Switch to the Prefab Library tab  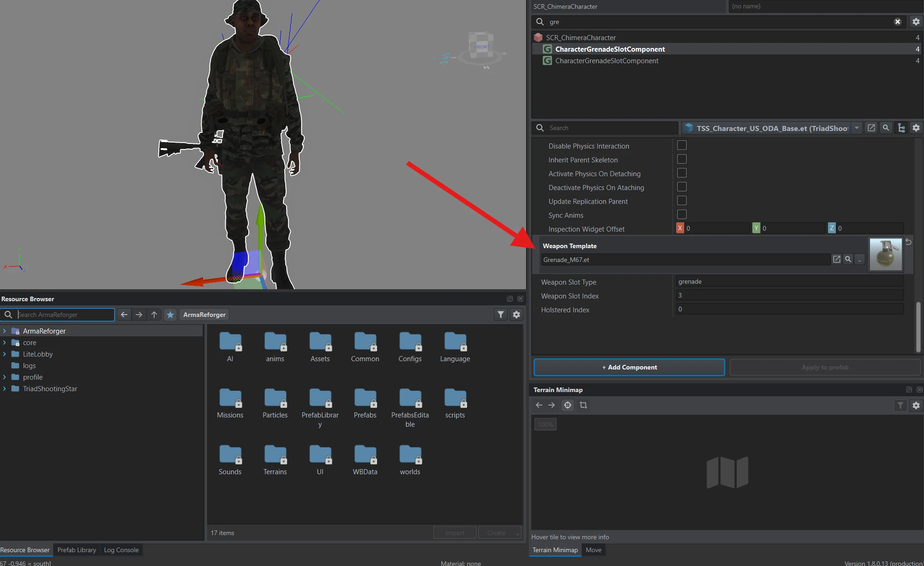pos(77,550)
